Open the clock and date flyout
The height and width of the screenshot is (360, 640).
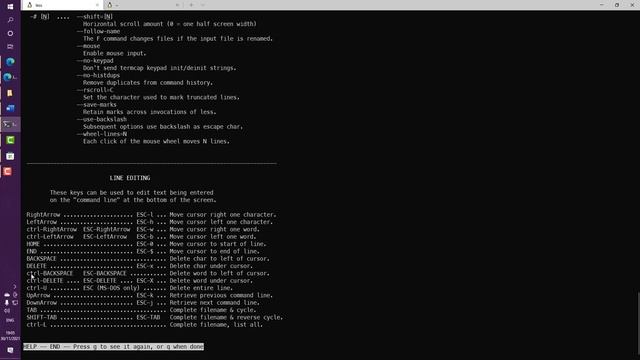click(10, 336)
